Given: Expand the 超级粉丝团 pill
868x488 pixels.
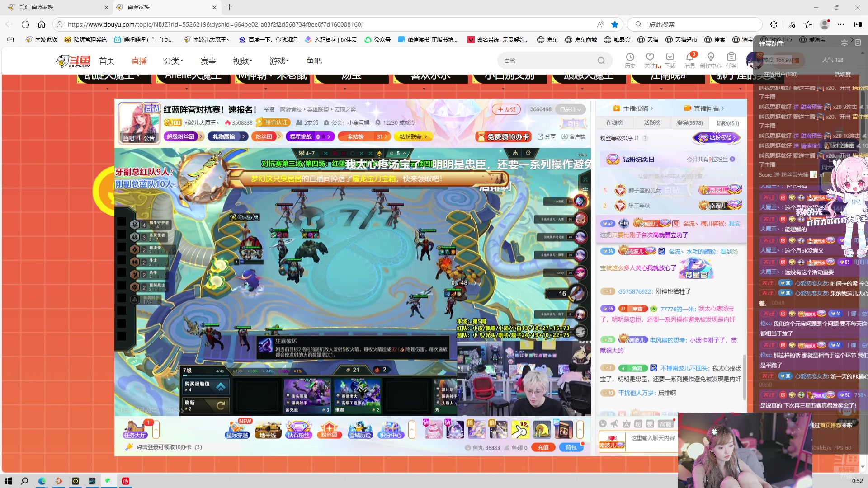Looking at the screenshot, I should (x=183, y=136).
